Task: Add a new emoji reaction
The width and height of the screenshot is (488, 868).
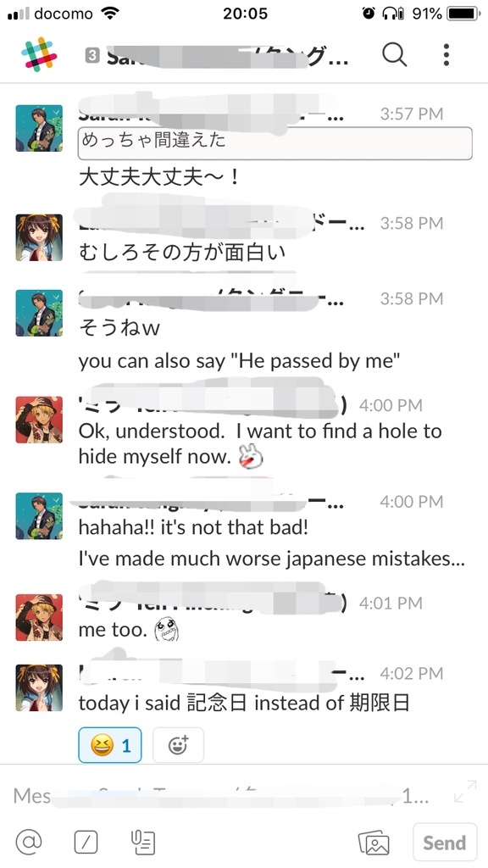Action: [178, 745]
